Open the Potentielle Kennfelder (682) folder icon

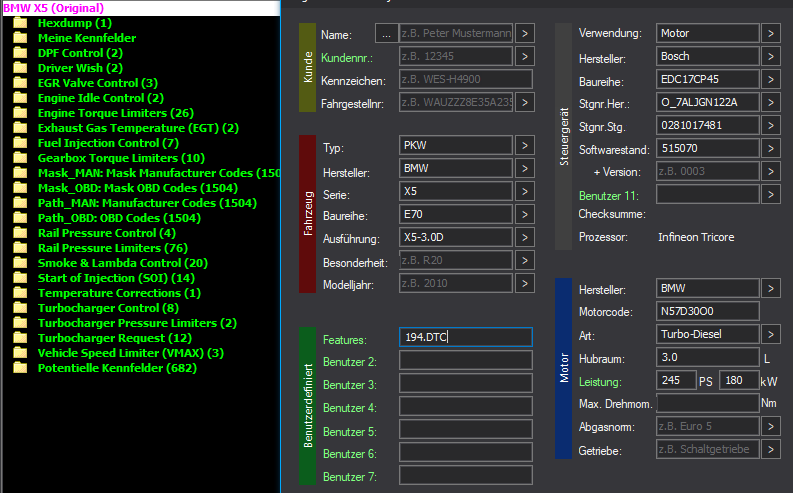click(x=20, y=368)
